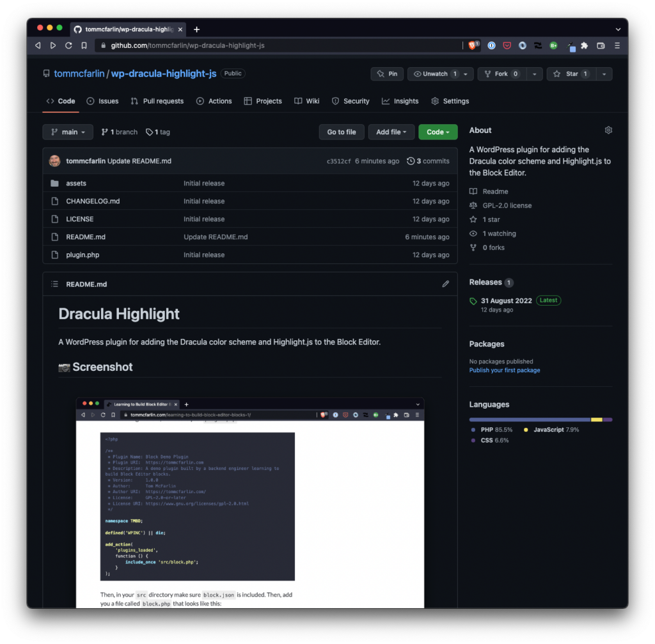The width and height of the screenshot is (655, 644).
Task: Open the Brave Shields lion icon
Action: (x=473, y=45)
